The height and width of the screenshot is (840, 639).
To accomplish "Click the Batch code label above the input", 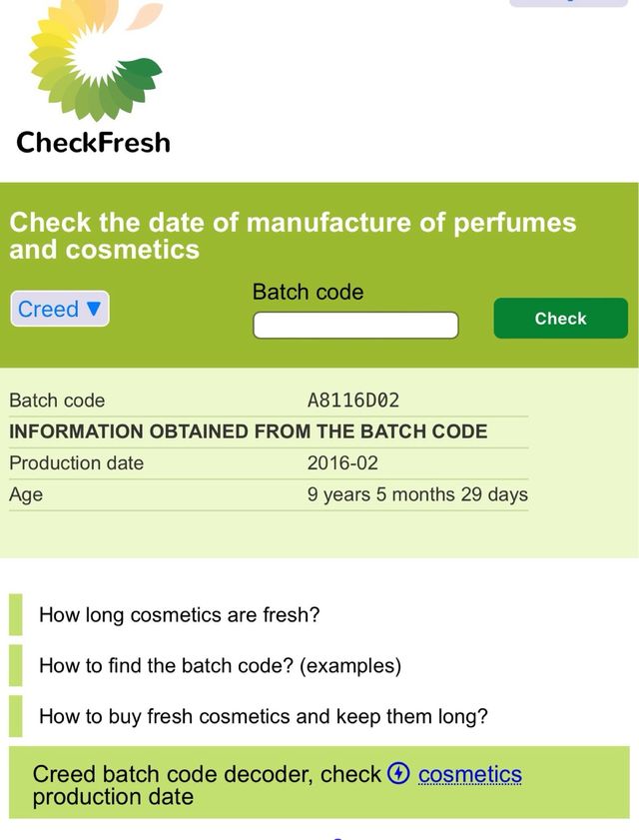I will tap(308, 292).
